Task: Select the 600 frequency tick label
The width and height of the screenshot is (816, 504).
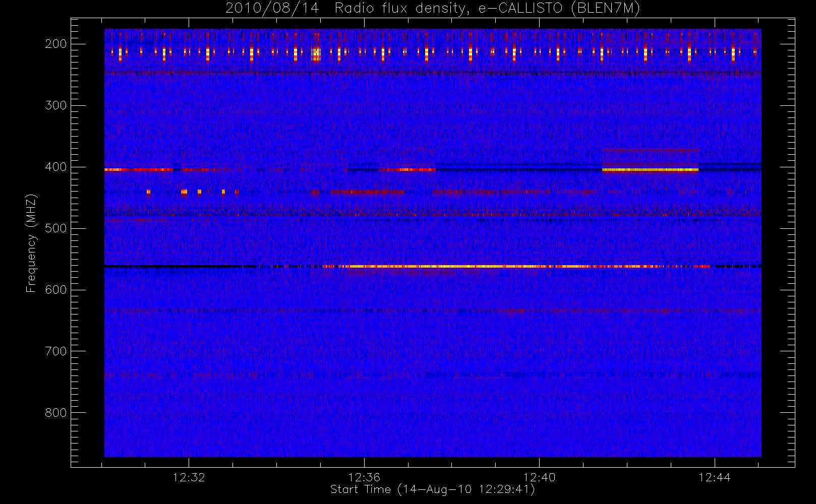Action: point(55,290)
